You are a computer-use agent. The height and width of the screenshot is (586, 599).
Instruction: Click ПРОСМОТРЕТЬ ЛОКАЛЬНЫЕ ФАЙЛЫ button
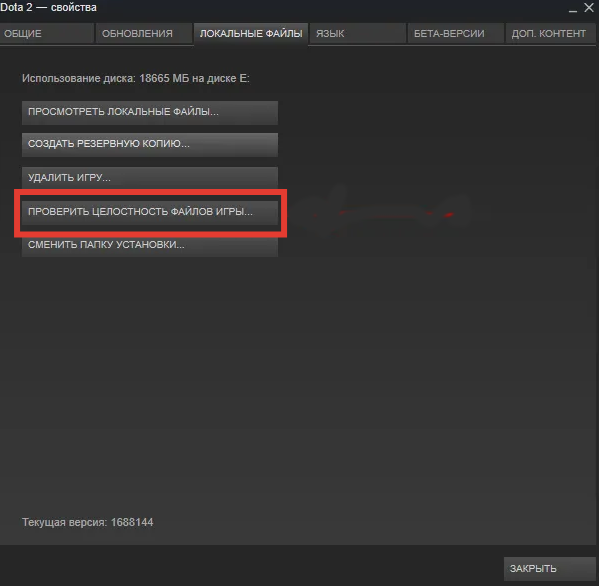[x=150, y=112]
